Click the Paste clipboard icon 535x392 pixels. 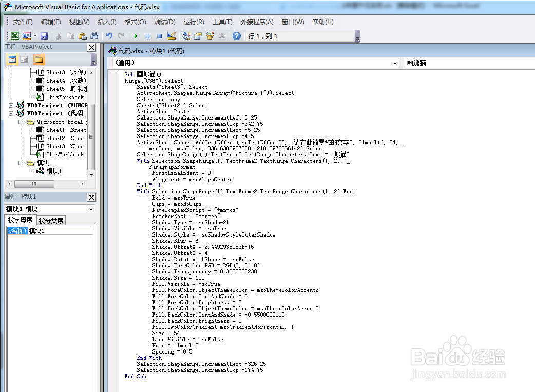coord(82,36)
